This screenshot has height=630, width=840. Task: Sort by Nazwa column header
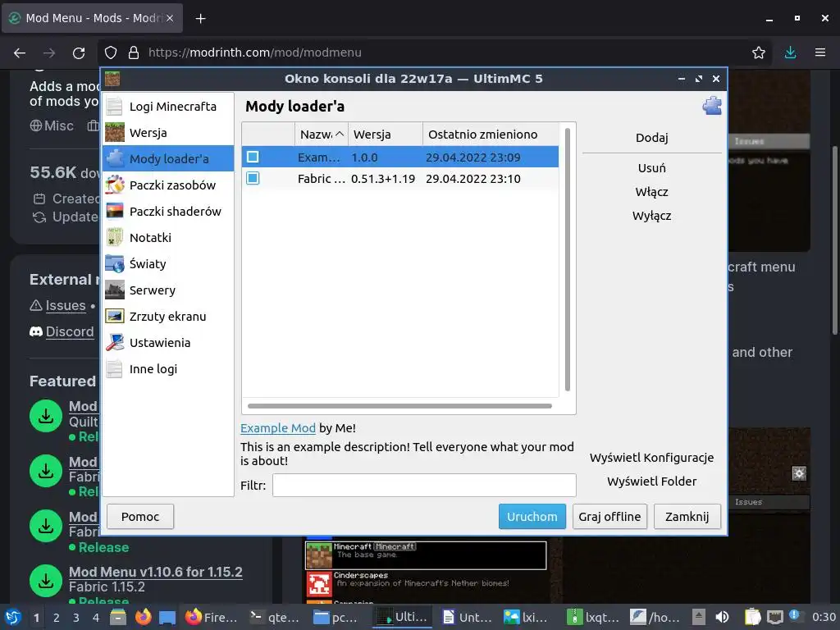click(x=322, y=135)
